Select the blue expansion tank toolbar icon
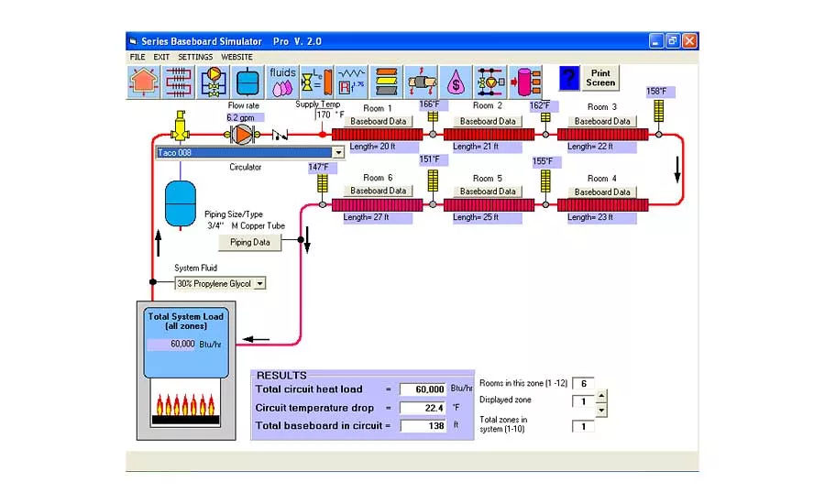 248,82
